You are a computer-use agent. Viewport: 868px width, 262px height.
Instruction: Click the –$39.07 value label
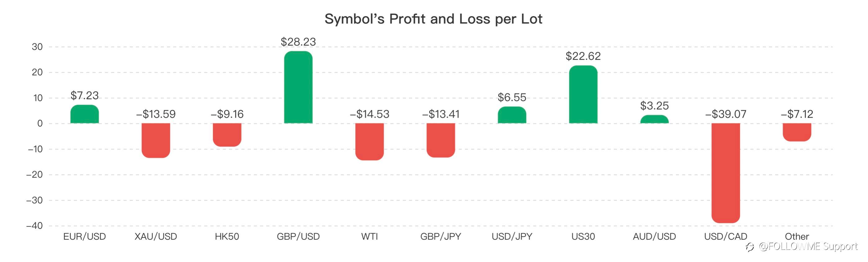coord(726,114)
